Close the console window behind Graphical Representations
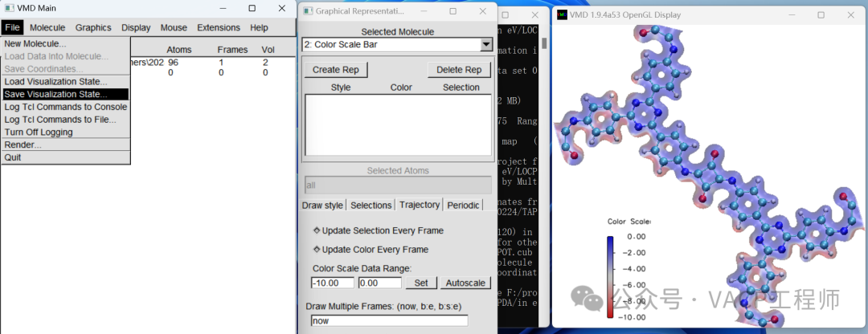The width and height of the screenshot is (868, 334). tap(534, 15)
